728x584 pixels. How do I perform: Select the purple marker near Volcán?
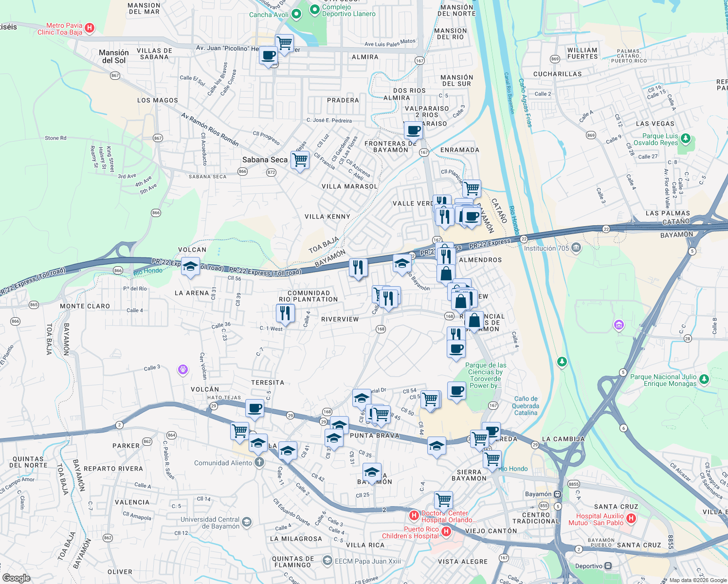182,370
